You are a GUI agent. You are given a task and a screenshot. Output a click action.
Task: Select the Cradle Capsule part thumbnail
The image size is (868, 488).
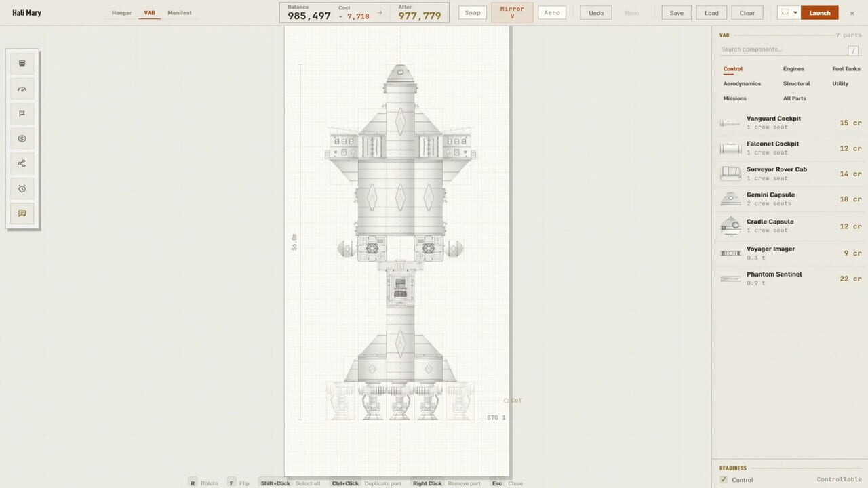(x=730, y=226)
